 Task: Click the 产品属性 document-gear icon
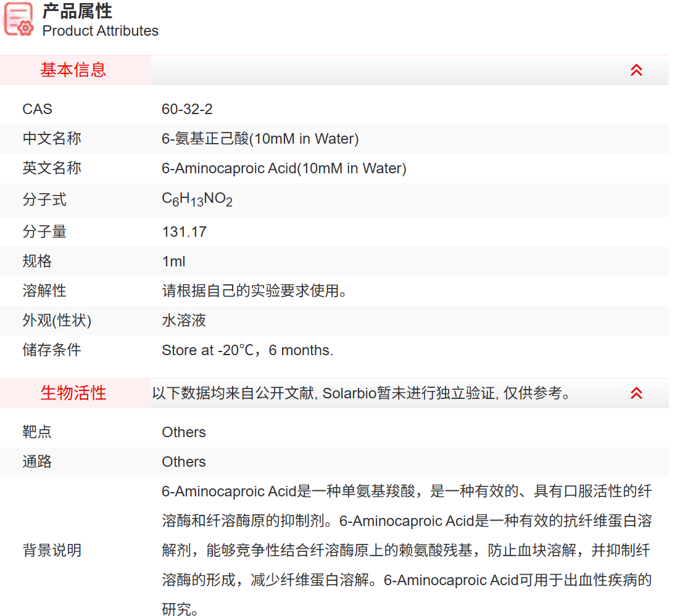click(18, 19)
